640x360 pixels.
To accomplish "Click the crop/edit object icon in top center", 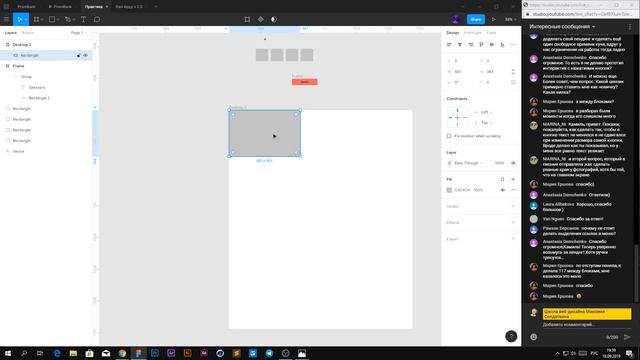I will (247, 19).
